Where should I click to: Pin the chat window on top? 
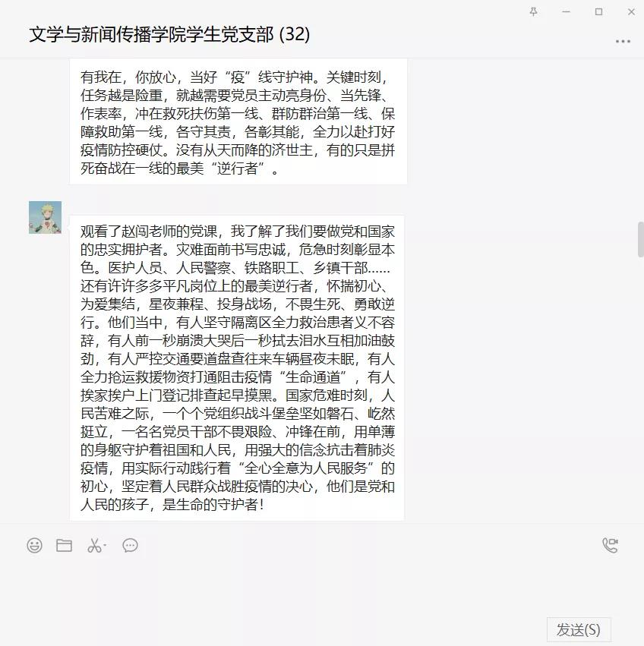[x=534, y=11]
